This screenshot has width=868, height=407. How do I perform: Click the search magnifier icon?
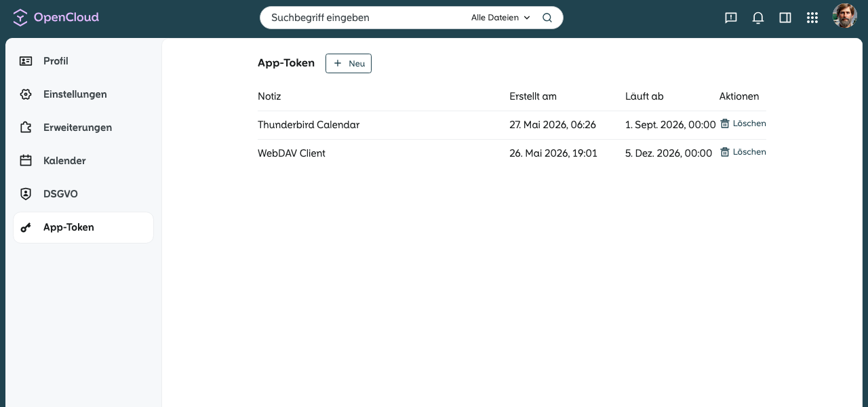click(x=547, y=18)
